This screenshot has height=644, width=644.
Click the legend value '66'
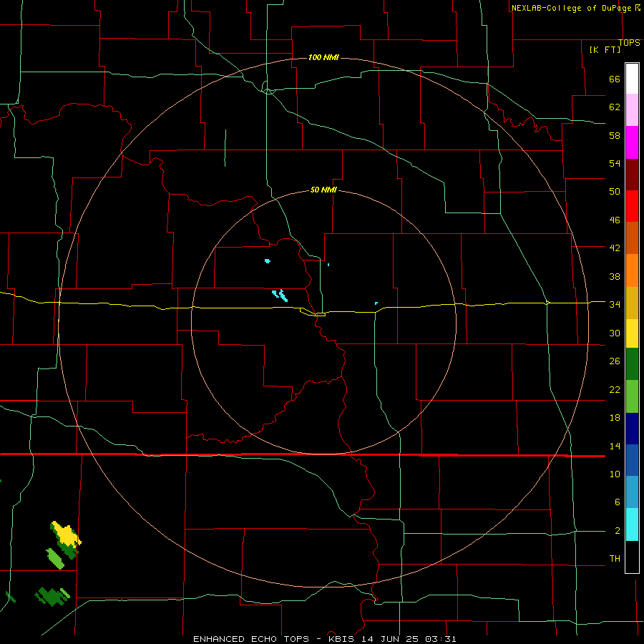(615, 79)
